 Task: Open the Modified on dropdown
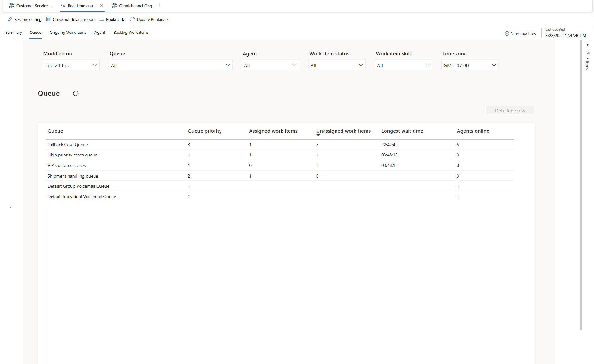click(71, 65)
